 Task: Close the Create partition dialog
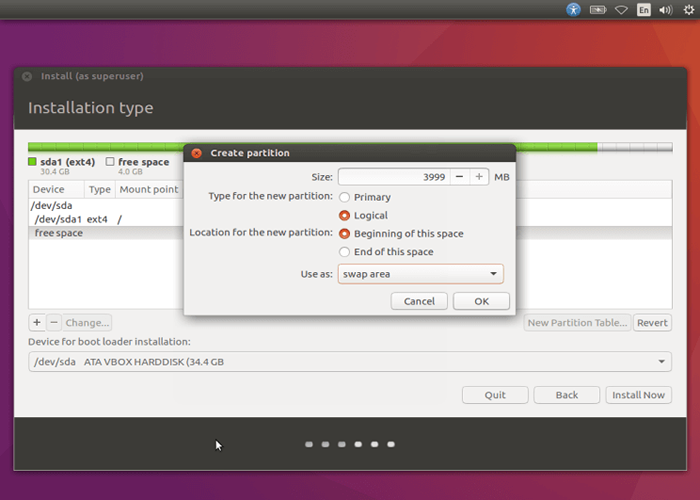click(x=196, y=153)
